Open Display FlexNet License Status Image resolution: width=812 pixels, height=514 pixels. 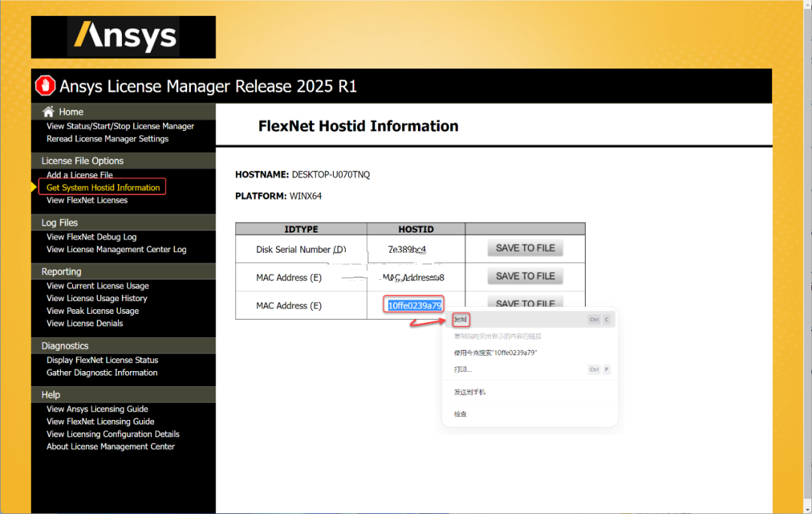tap(102, 360)
